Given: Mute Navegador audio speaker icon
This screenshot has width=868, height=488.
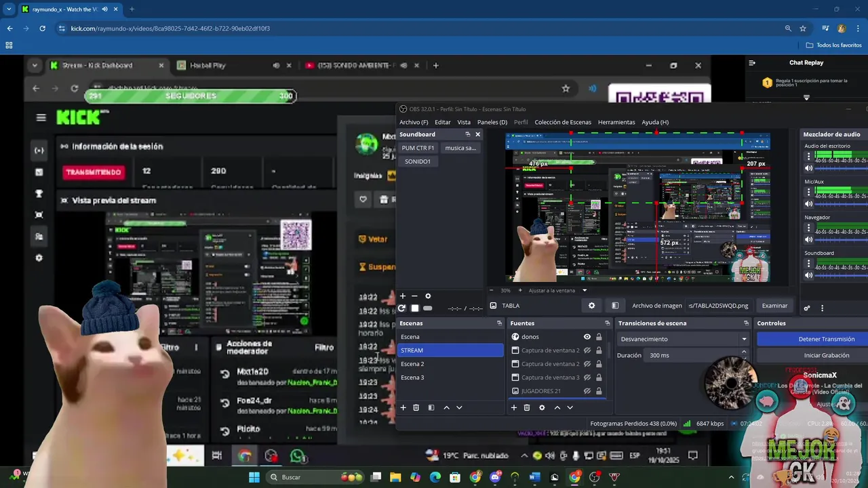Looking at the screenshot, I should click(808, 239).
